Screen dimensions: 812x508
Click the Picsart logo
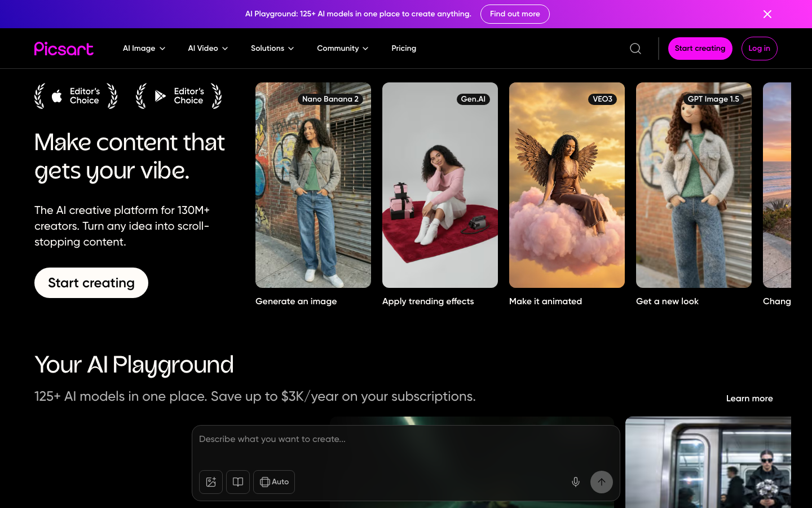point(64,49)
